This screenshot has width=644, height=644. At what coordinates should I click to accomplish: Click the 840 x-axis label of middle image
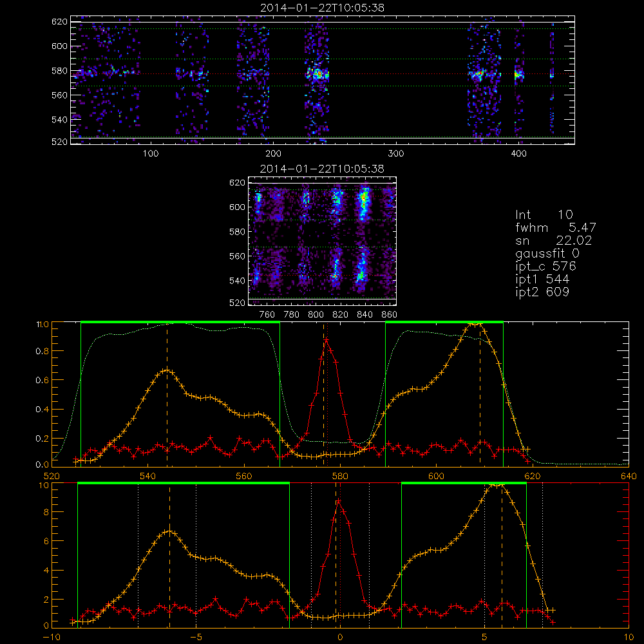[x=365, y=315]
